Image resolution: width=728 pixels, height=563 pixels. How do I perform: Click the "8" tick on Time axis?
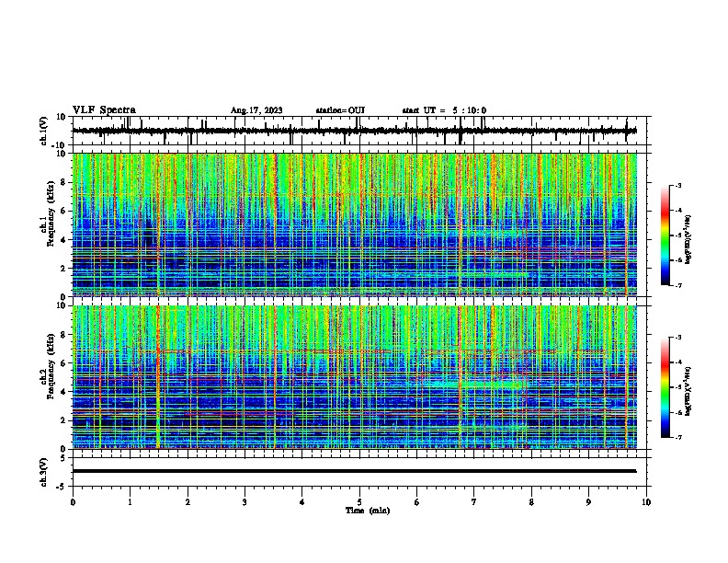point(531,502)
